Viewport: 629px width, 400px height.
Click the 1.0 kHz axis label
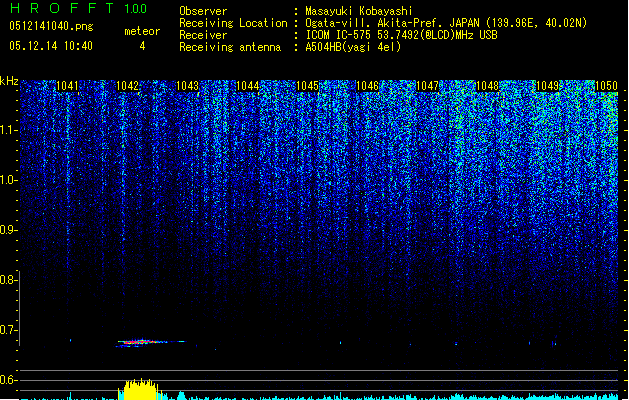click(8, 180)
